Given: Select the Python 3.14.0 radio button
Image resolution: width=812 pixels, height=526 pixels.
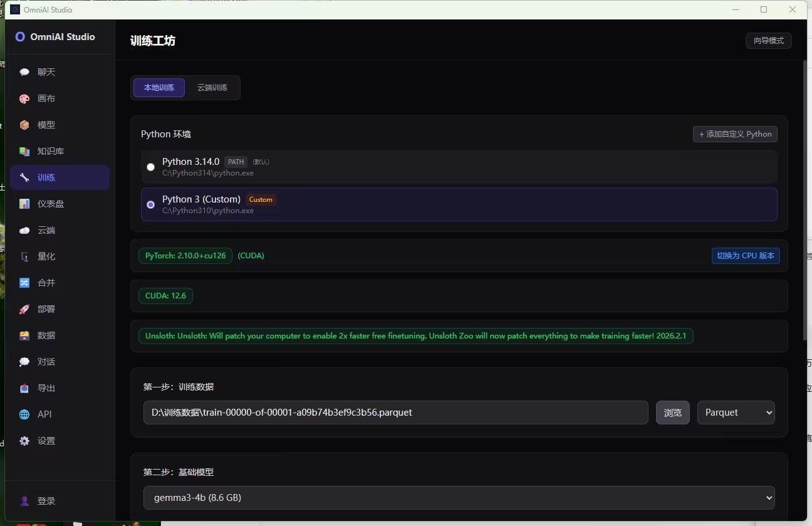Looking at the screenshot, I should (150, 167).
